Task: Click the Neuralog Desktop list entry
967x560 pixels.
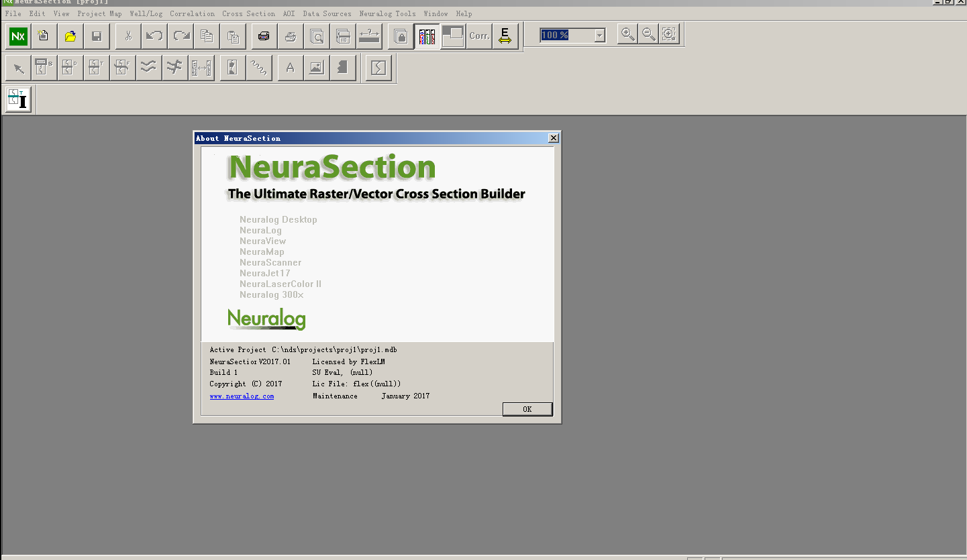Action: tap(278, 219)
